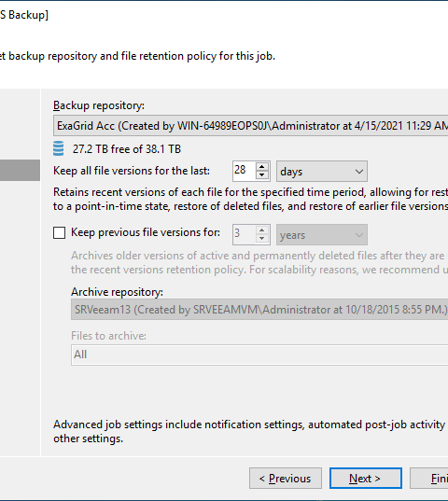Select the highlighted wizard step in sidebar
This screenshot has height=501, width=448.
pyautogui.click(x=20, y=171)
